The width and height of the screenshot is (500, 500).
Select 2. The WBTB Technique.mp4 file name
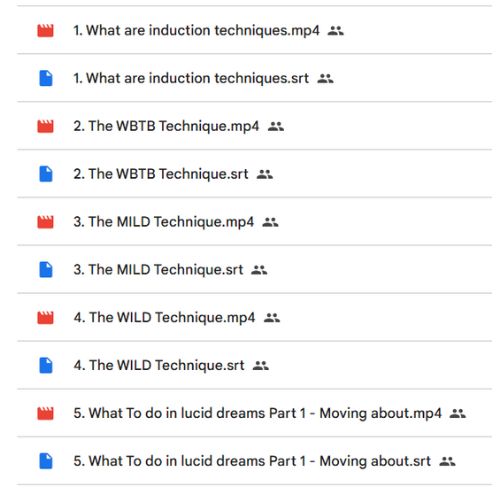pos(166,126)
